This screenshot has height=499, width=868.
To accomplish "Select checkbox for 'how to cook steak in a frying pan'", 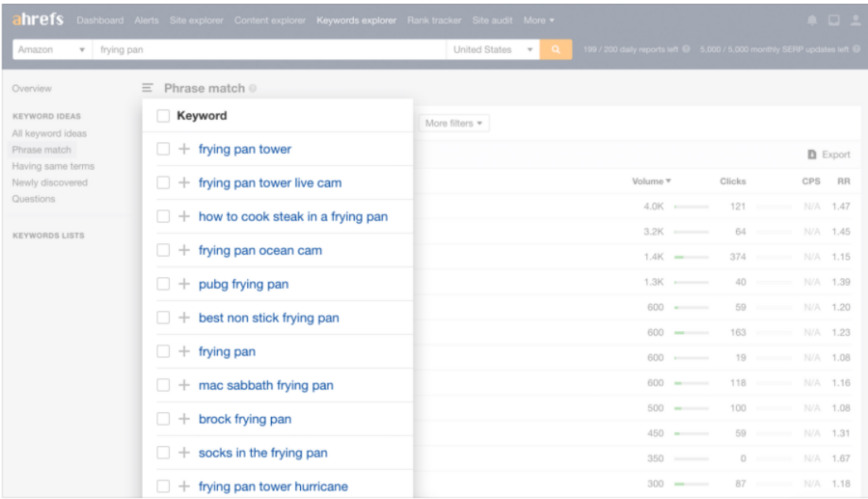I will [163, 216].
